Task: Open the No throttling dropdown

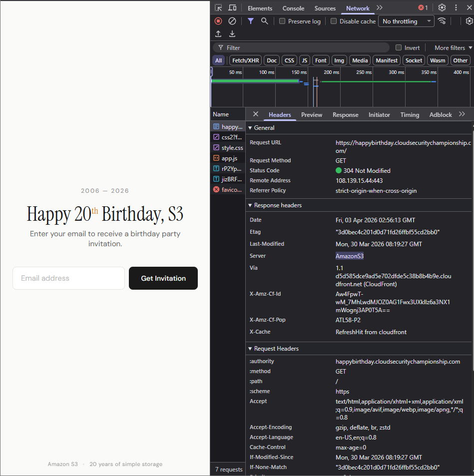Action: click(407, 21)
